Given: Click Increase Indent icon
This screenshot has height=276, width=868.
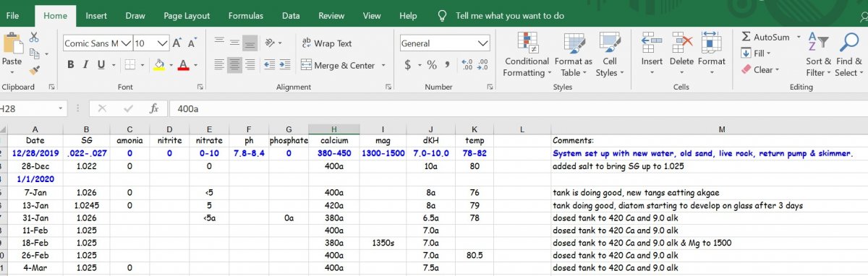Looking at the screenshot, I should 284,65.
